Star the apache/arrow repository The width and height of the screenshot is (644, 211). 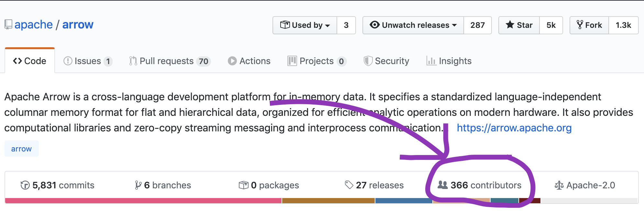point(519,25)
